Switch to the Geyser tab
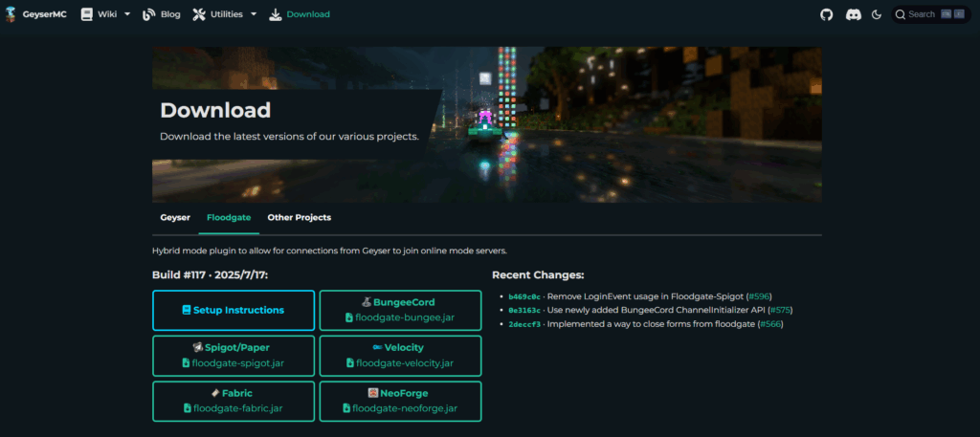The height and width of the screenshot is (437, 980). pos(175,217)
